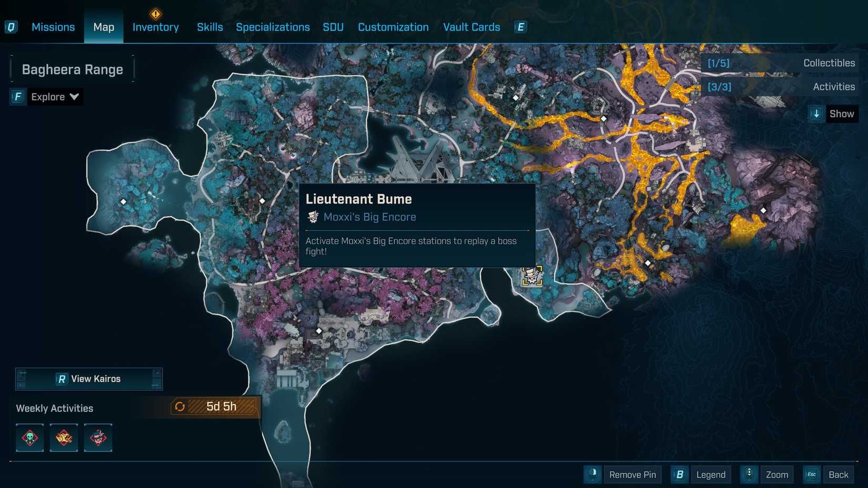Screen dimensions: 868x488
Task: Click the Zoom button
Action: click(777, 475)
